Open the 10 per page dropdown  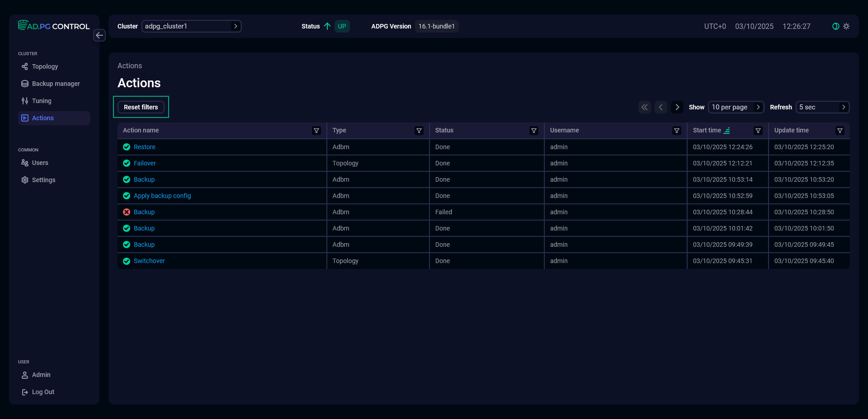pyautogui.click(x=736, y=107)
